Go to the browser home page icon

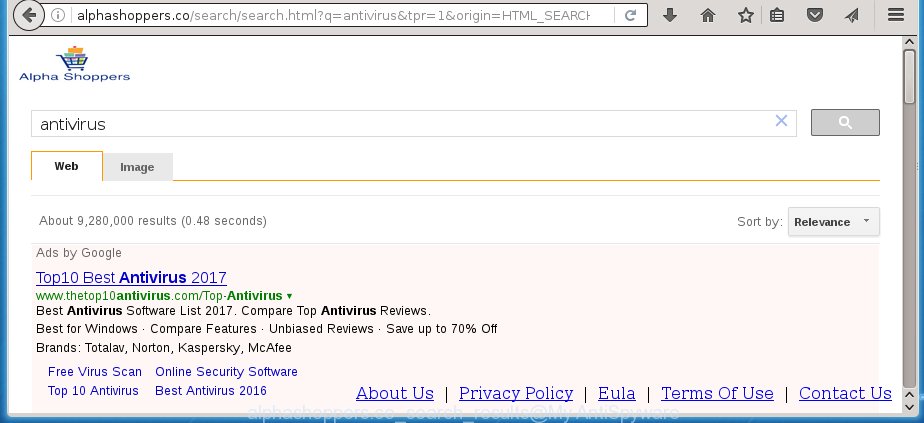tap(708, 16)
